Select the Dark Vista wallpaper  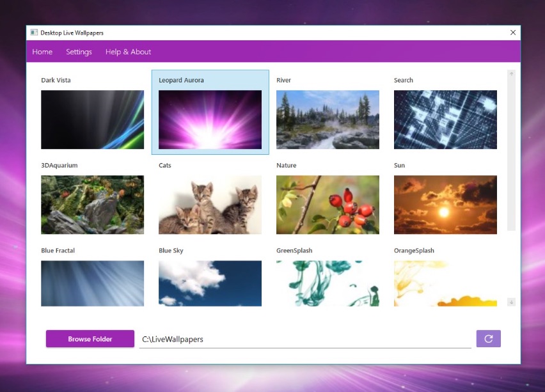(x=92, y=120)
